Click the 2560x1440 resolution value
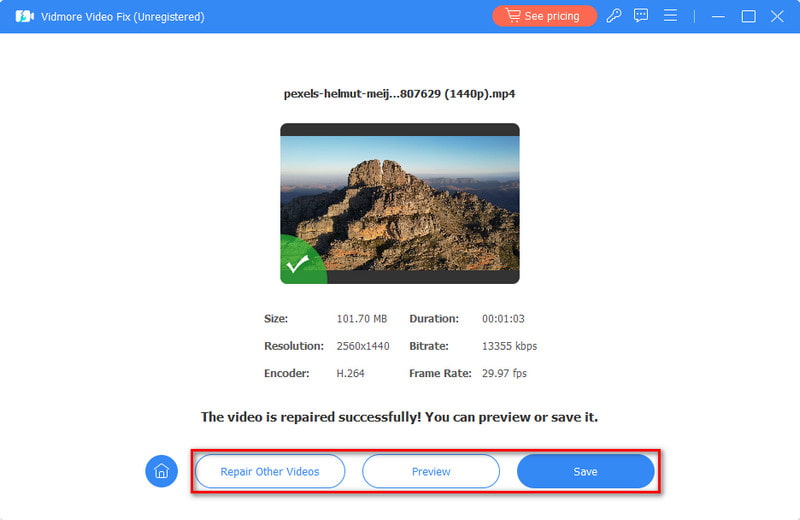800x520 pixels. click(x=364, y=346)
